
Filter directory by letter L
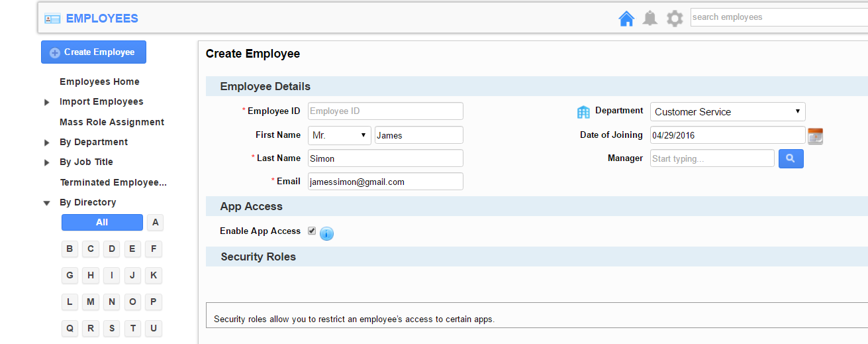click(x=70, y=302)
